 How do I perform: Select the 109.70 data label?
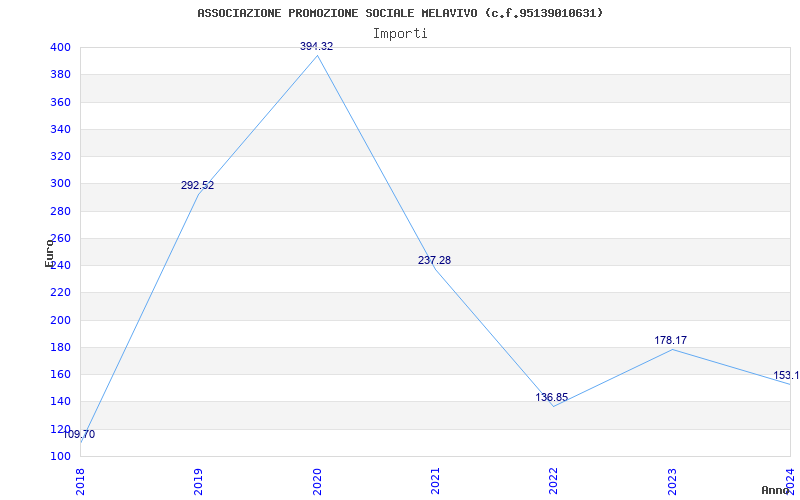[79, 435]
